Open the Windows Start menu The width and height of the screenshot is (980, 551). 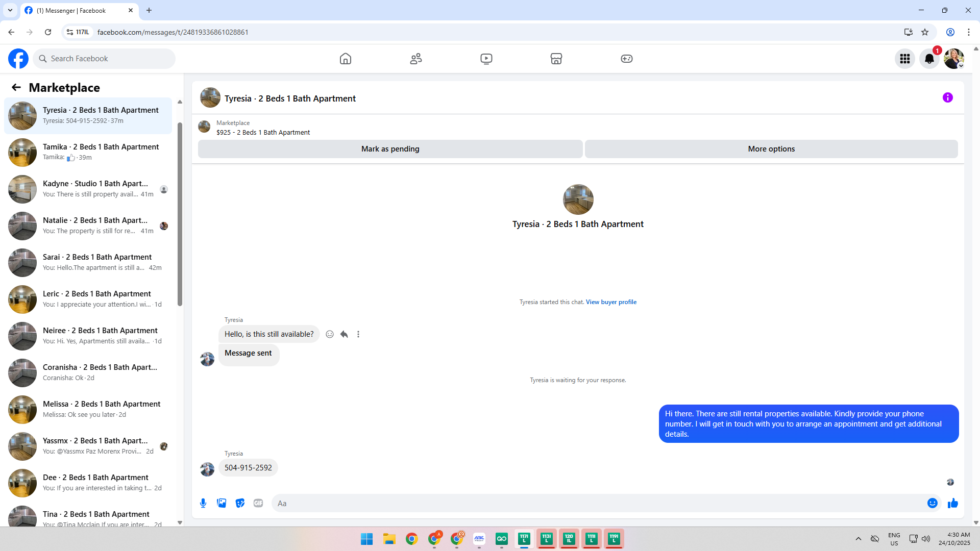click(367, 539)
